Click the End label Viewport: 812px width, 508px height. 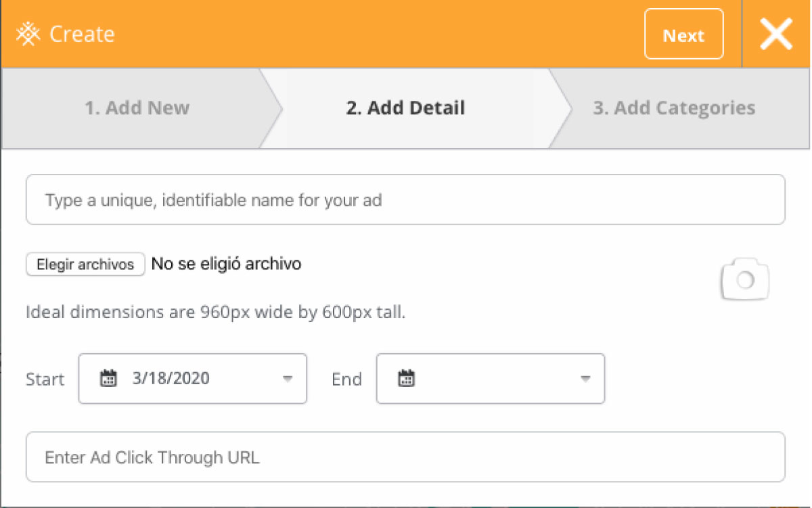346,379
